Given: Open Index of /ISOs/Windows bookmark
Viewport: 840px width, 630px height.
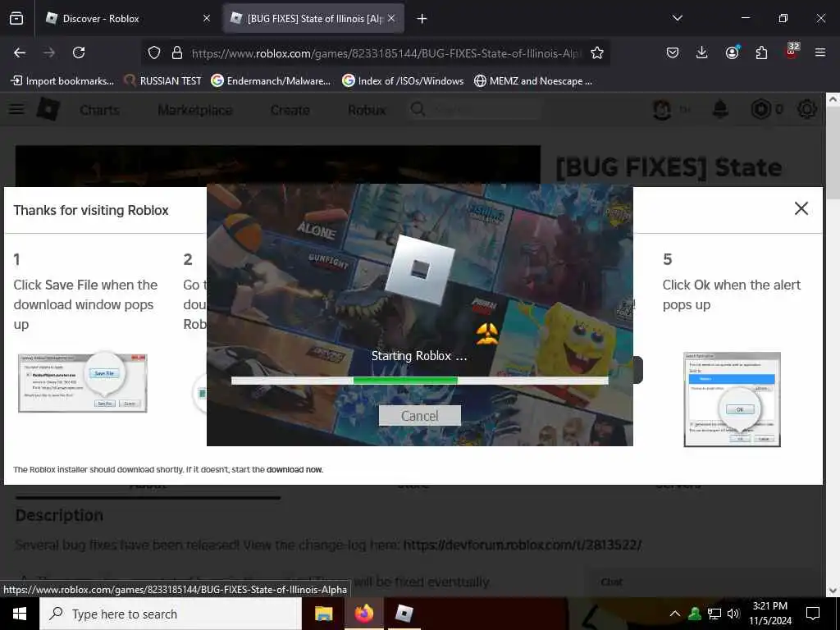Looking at the screenshot, I should (x=403, y=81).
